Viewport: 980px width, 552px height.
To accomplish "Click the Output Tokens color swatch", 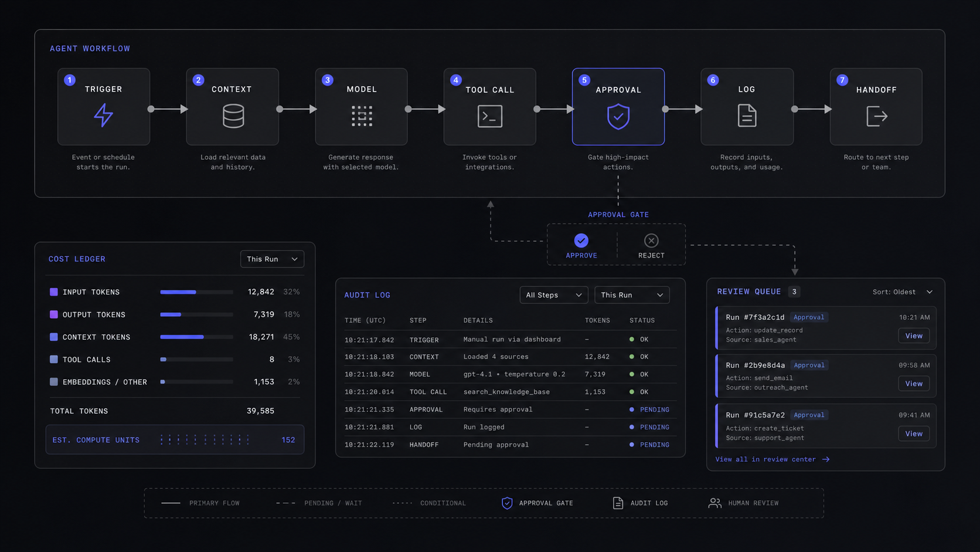I will pyautogui.click(x=54, y=314).
